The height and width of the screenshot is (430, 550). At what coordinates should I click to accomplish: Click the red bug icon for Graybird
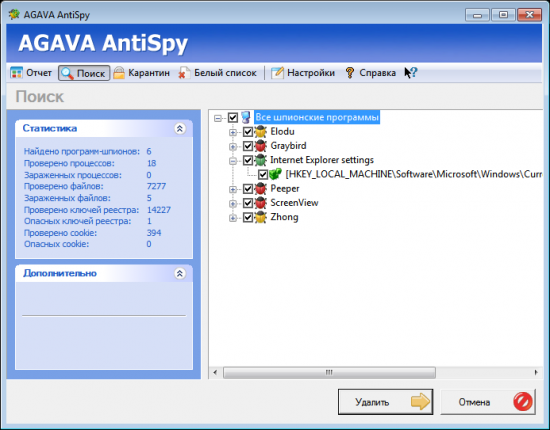(261, 146)
